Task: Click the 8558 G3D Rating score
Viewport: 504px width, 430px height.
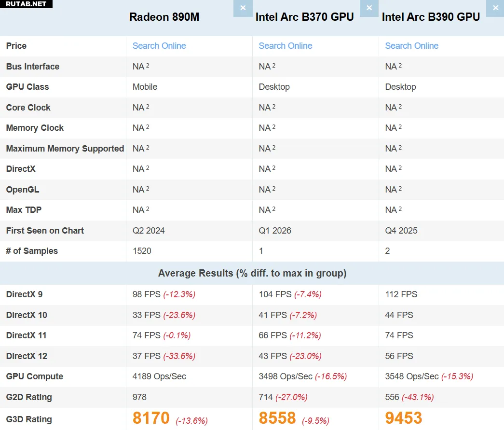Action: [277, 418]
